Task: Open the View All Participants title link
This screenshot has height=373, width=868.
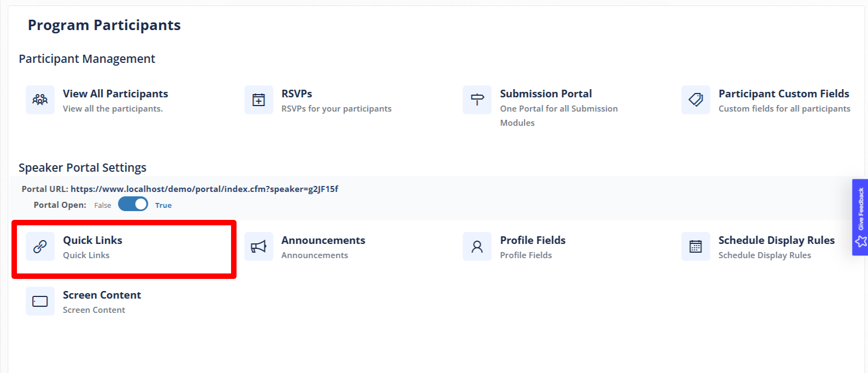Action: point(115,94)
